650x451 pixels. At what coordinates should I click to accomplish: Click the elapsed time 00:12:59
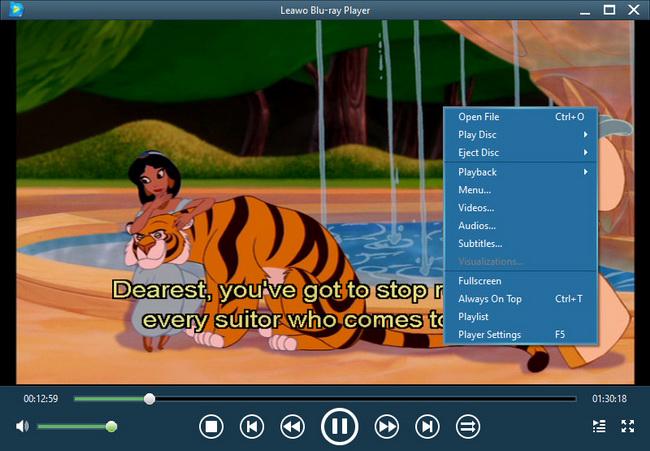click(x=41, y=399)
